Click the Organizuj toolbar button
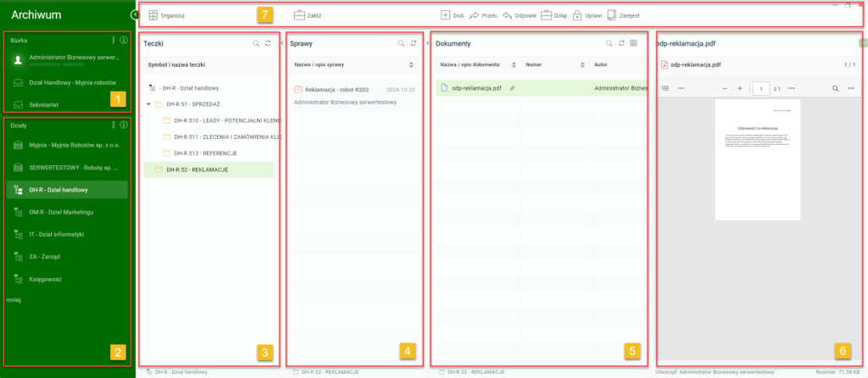Image resolution: width=868 pixels, height=378 pixels. (x=167, y=16)
